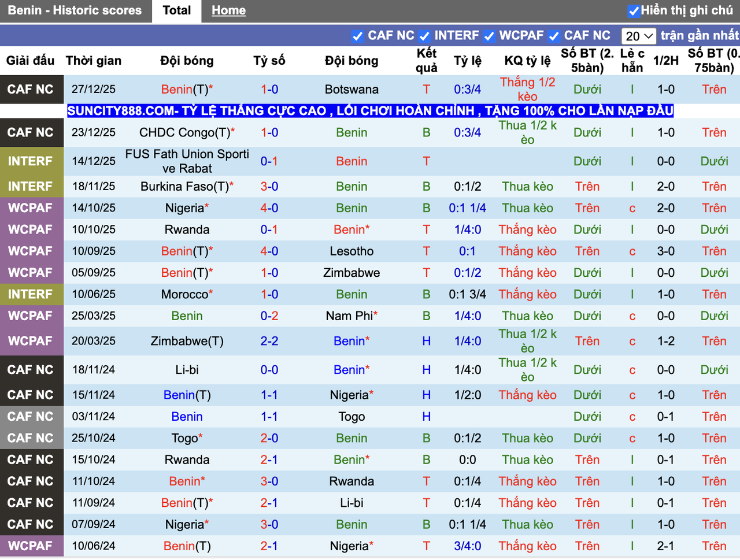
Task: Click Togo in the 03/11/24 row
Action: [x=351, y=417]
